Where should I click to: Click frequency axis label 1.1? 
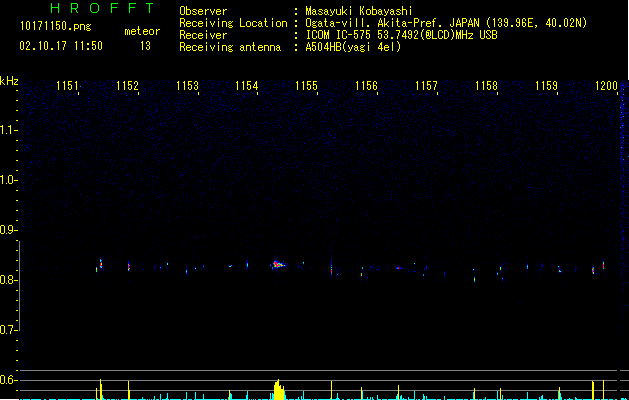[x=8, y=130]
